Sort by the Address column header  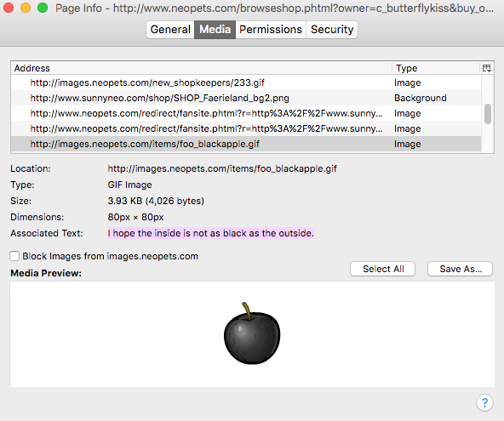click(202, 68)
